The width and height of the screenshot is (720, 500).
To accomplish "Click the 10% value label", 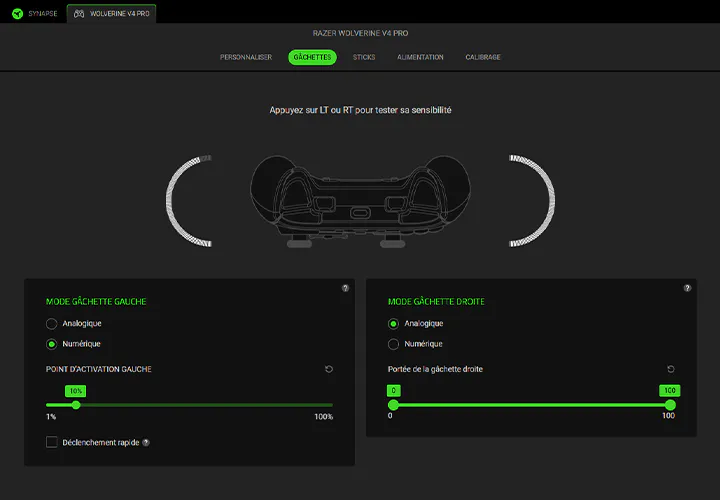I will point(76,391).
